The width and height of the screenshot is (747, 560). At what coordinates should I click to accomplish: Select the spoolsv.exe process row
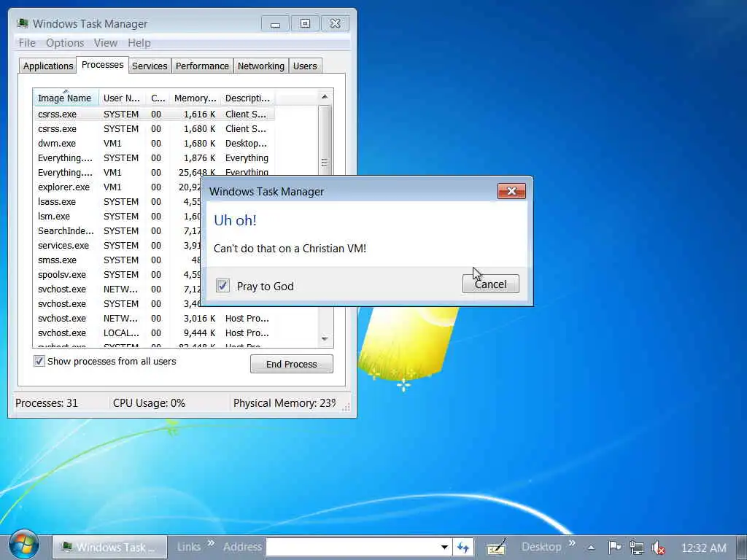[x=117, y=275]
